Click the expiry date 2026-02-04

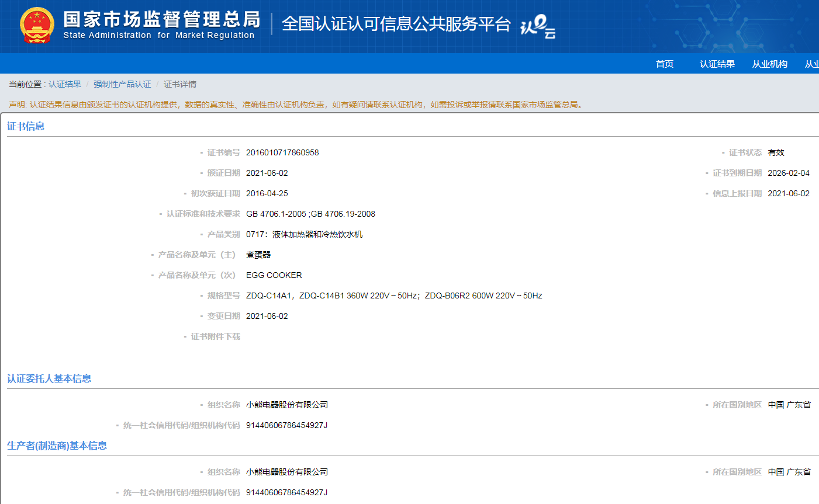click(x=789, y=173)
